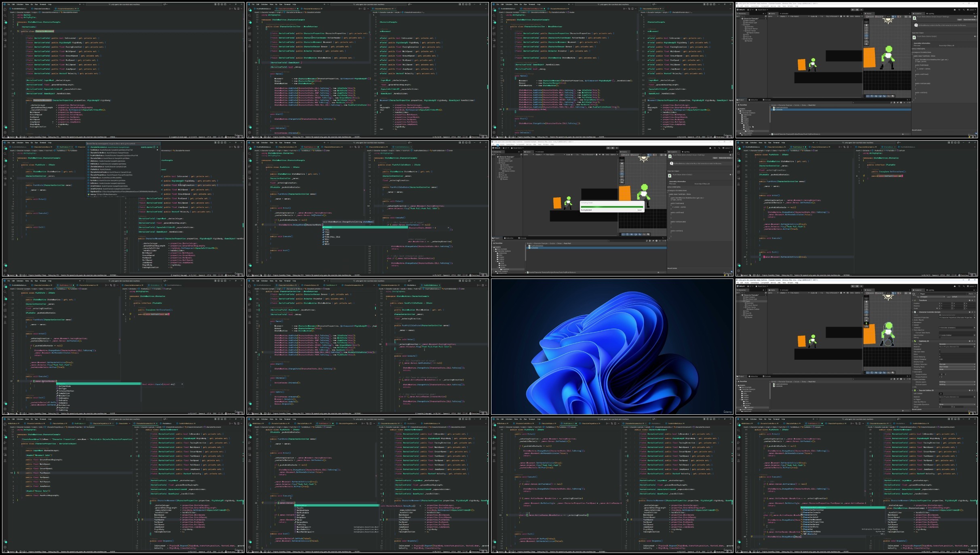Cancel the Compiling Scripts dialog

[x=639, y=210]
